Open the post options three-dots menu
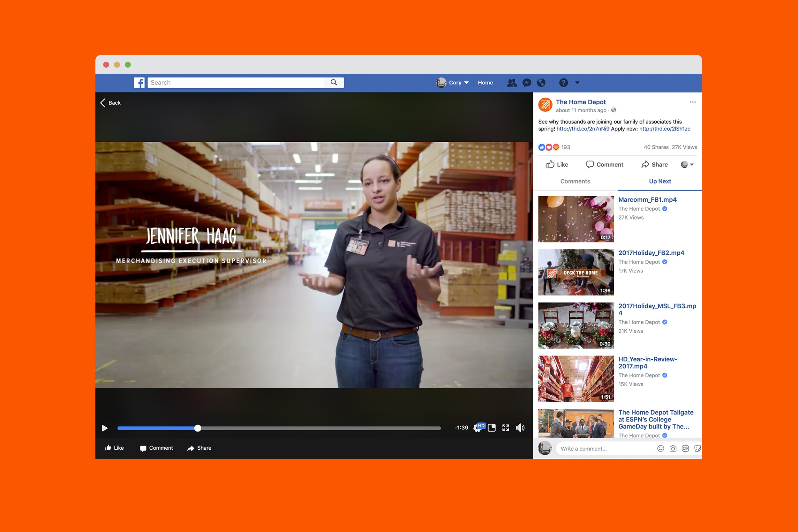Screen dimensions: 798x532 click(x=692, y=102)
